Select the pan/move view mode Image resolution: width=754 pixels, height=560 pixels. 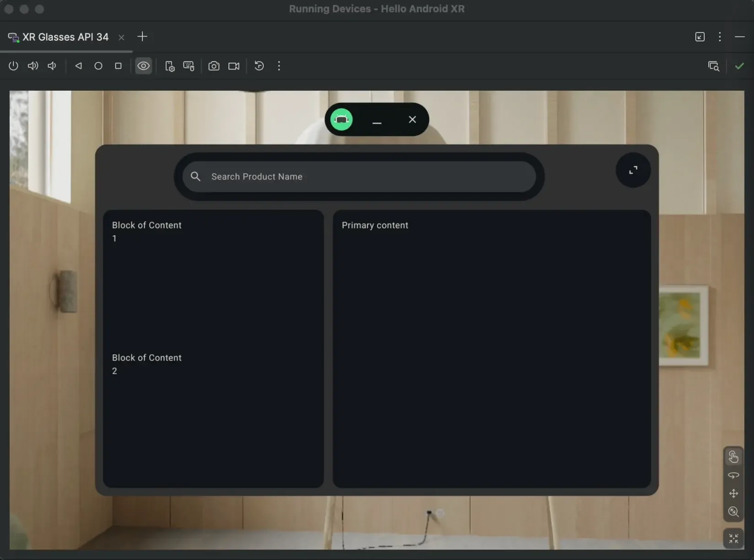click(x=733, y=494)
